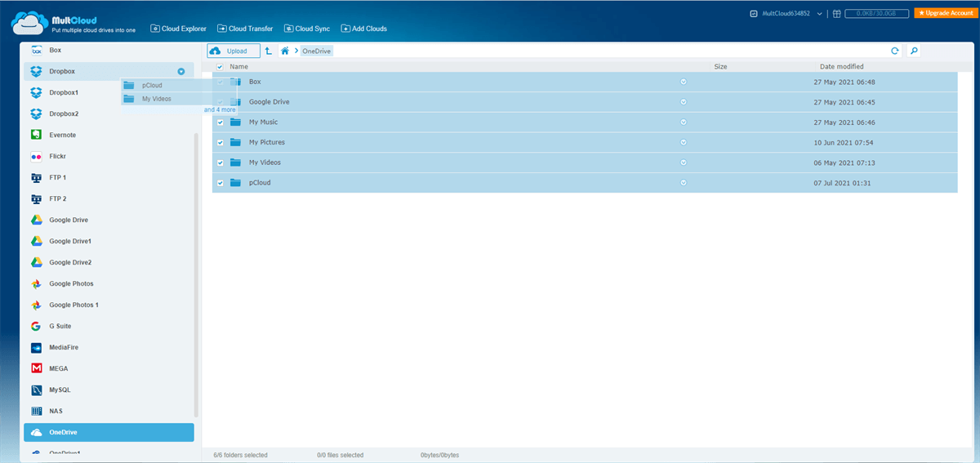
Task: Uncheck the My Videos folder checkbox
Action: pyautogui.click(x=220, y=162)
